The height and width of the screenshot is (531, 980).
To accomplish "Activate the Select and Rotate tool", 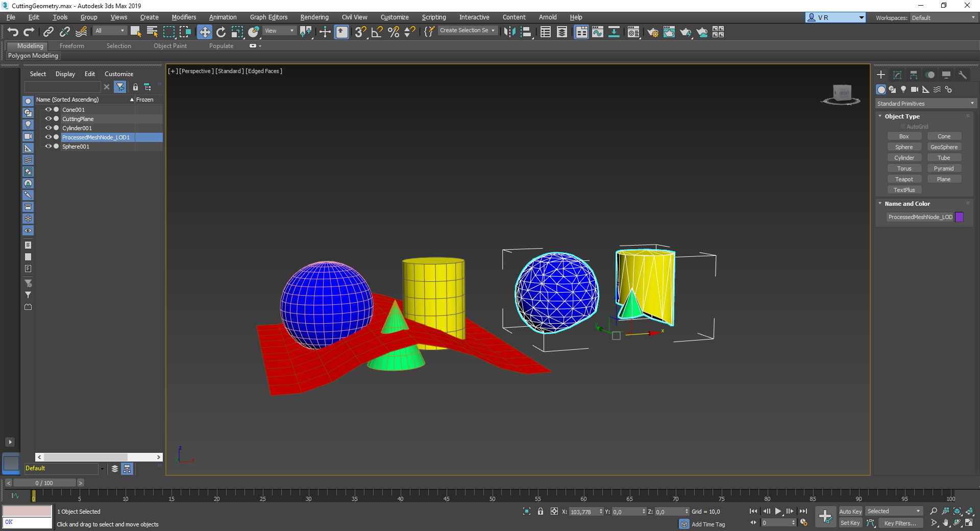I will [x=220, y=32].
